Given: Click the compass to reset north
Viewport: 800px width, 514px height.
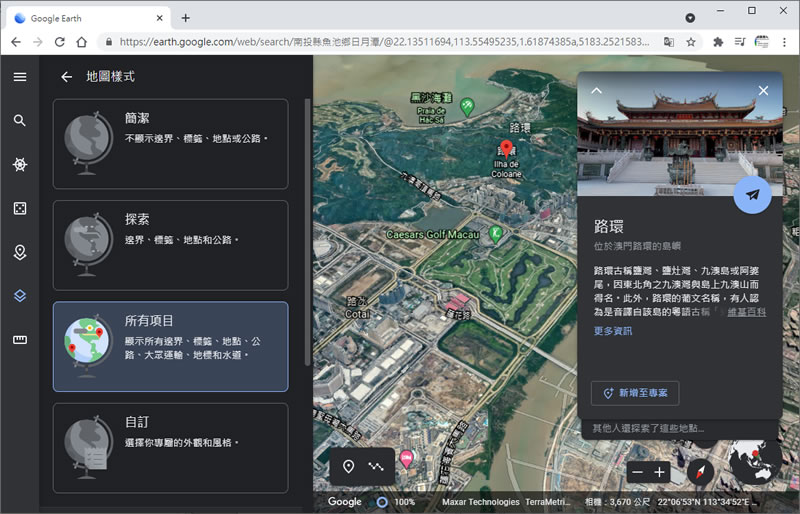Looking at the screenshot, I should click(x=700, y=472).
